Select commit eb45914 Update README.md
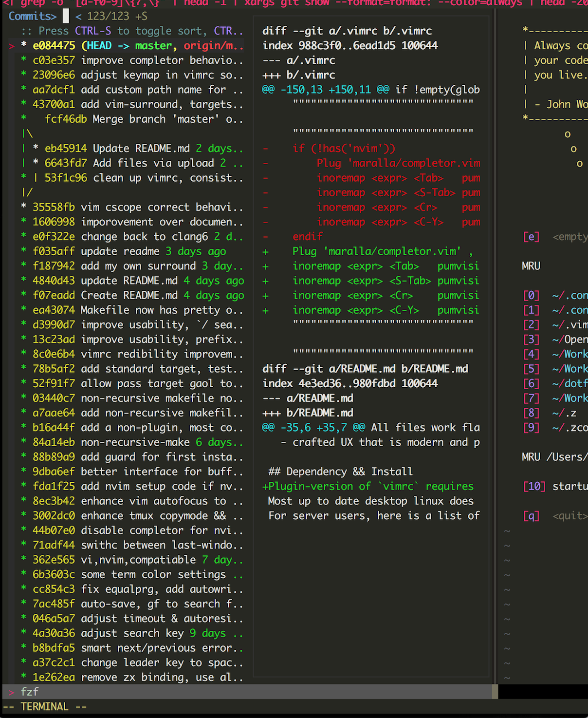588x718 pixels. (131, 149)
